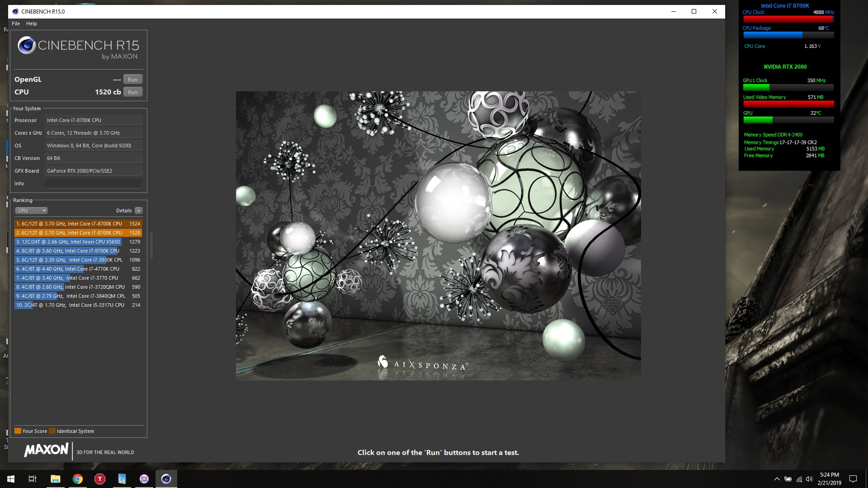The width and height of the screenshot is (868, 488).
Task: Open Task View in taskbar
Action: tap(33, 479)
